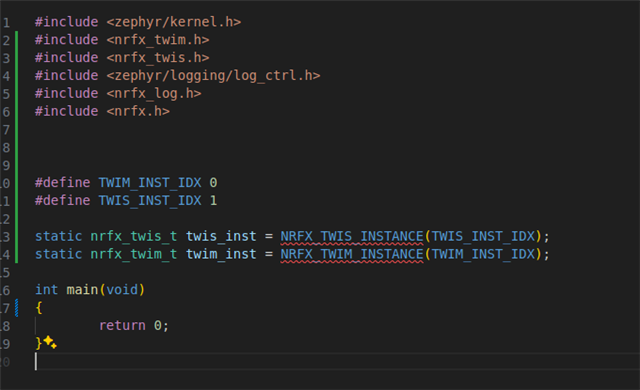This screenshot has height=390, width=640.
Task: Click the nrfx_twis_t type name
Action: click(134, 237)
